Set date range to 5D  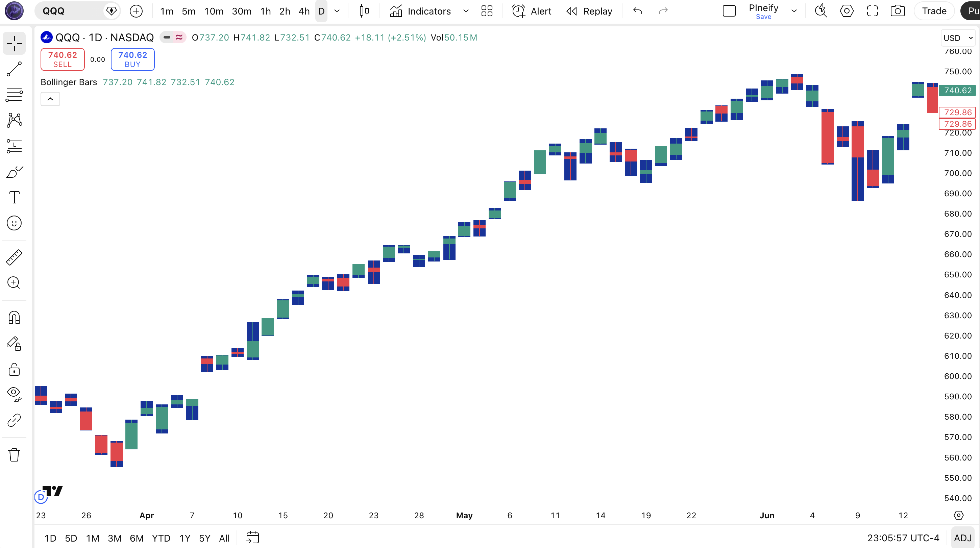[71, 538]
